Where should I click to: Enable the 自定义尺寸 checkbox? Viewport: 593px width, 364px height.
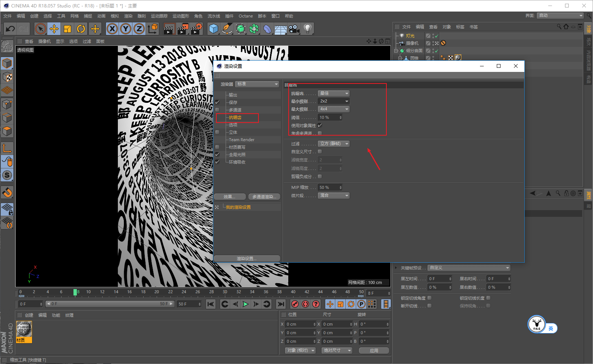pyautogui.click(x=320, y=152)
